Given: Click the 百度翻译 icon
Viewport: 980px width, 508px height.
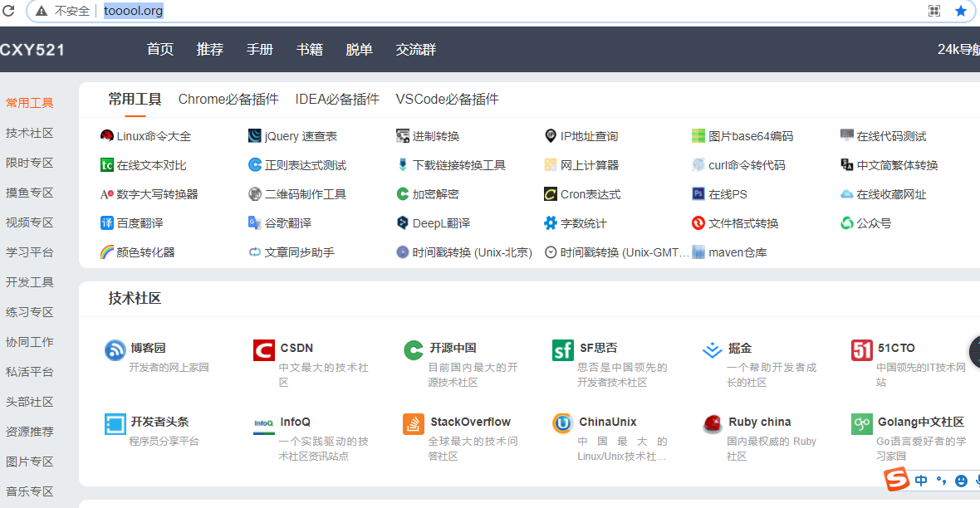Looking at the screenshot, I should pyautogui.click(x=107, y=223).
